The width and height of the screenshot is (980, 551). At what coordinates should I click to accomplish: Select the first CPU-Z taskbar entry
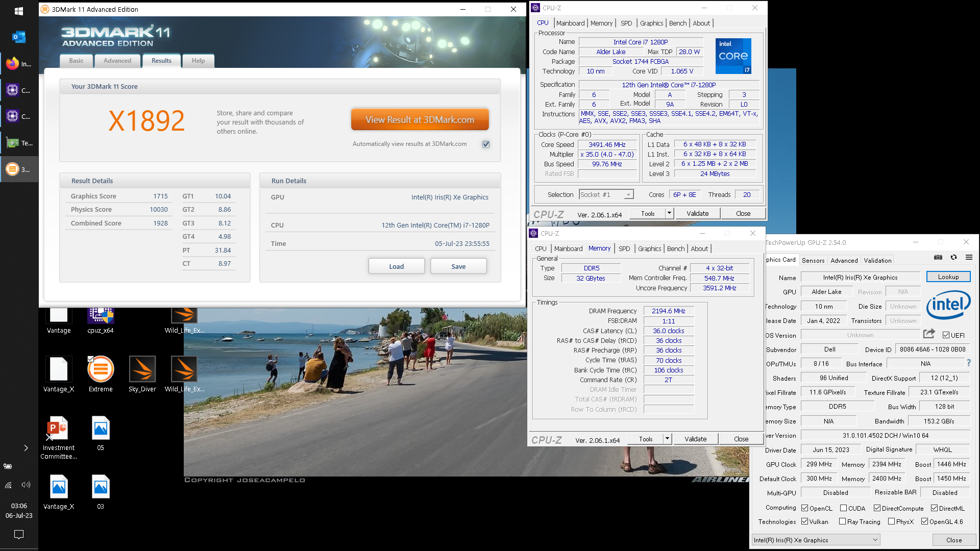tap(19, 90)
